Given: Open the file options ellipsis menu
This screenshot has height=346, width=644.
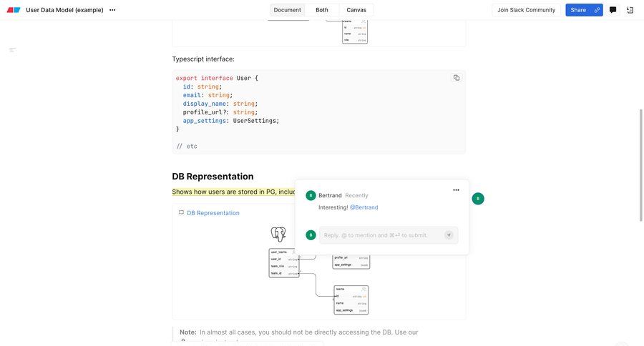Looking at the screenshot, I should click(x=112, y=10).
